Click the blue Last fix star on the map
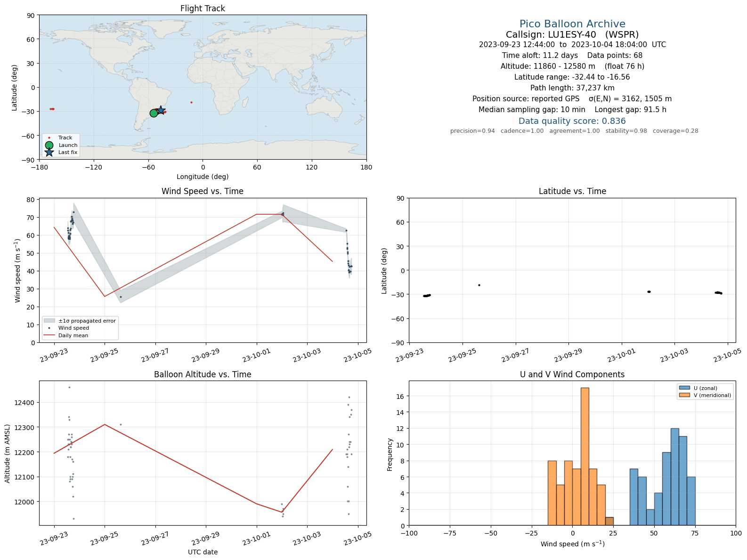The width and height of the screenshot is (747, 560). (161, 110)
